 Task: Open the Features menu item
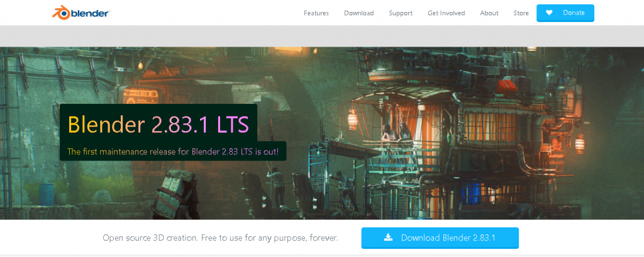click(316, 13)
